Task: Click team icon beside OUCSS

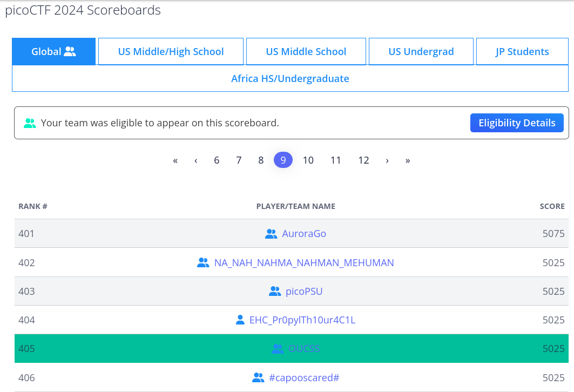Action: click(x=278, y=349)
